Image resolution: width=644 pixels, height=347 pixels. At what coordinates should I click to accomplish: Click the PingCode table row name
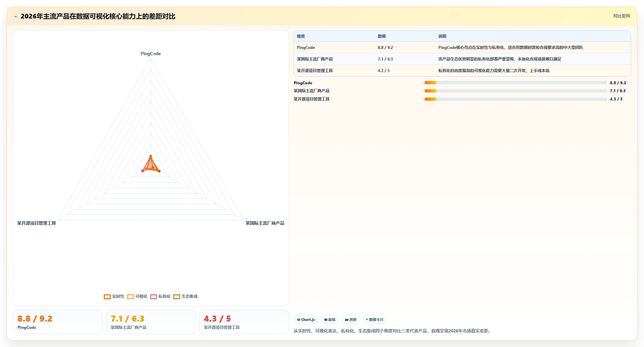coord(306,48)
